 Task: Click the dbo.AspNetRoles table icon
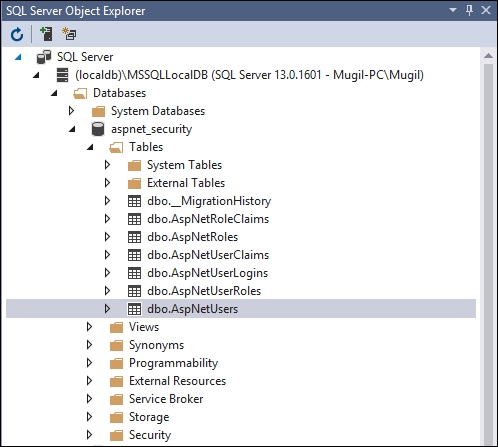tap(134, 237)
